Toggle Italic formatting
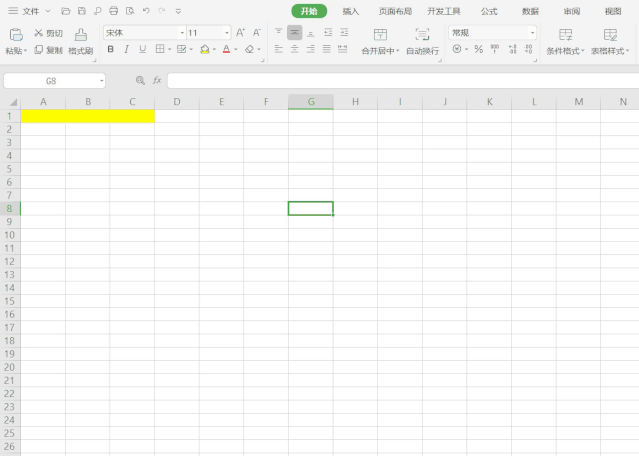This screenshot has width=639, height=456. click(x=126, y=49)
